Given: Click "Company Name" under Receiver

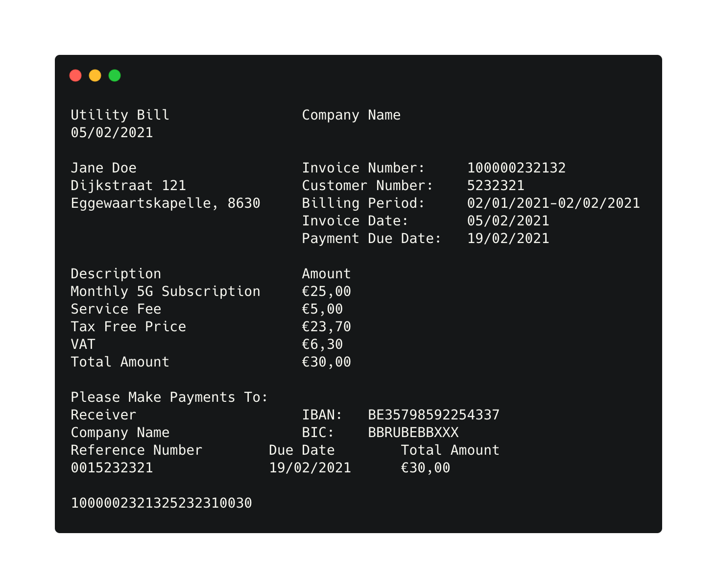Looking at the screenshot, I should click(x=120, y=433).
